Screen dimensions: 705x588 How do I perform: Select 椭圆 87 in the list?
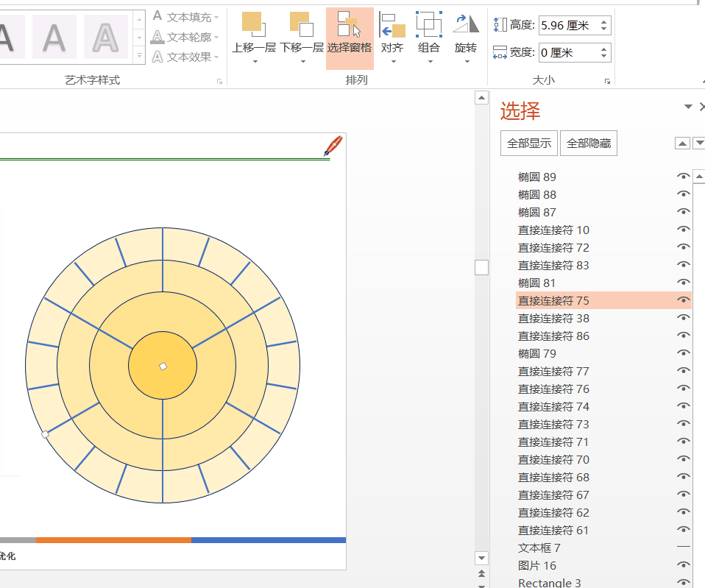(x=536, y=212)
